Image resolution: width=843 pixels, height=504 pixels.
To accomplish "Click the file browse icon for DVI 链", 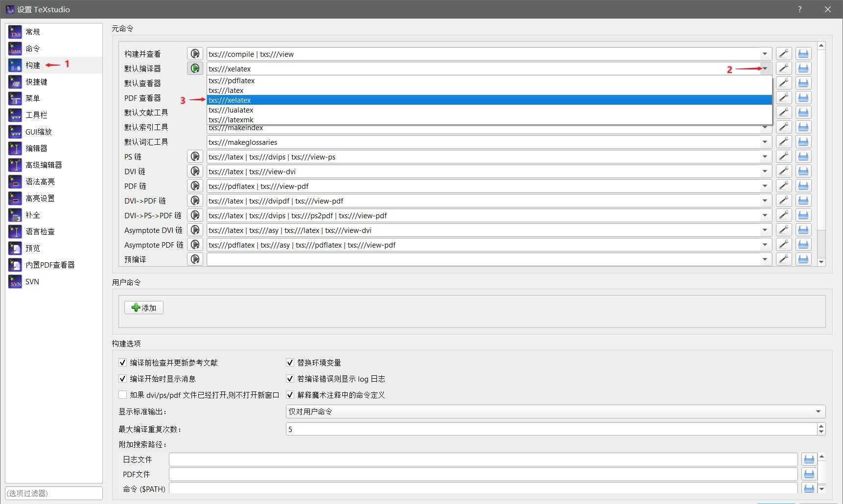I will click(x=803, y=171).
